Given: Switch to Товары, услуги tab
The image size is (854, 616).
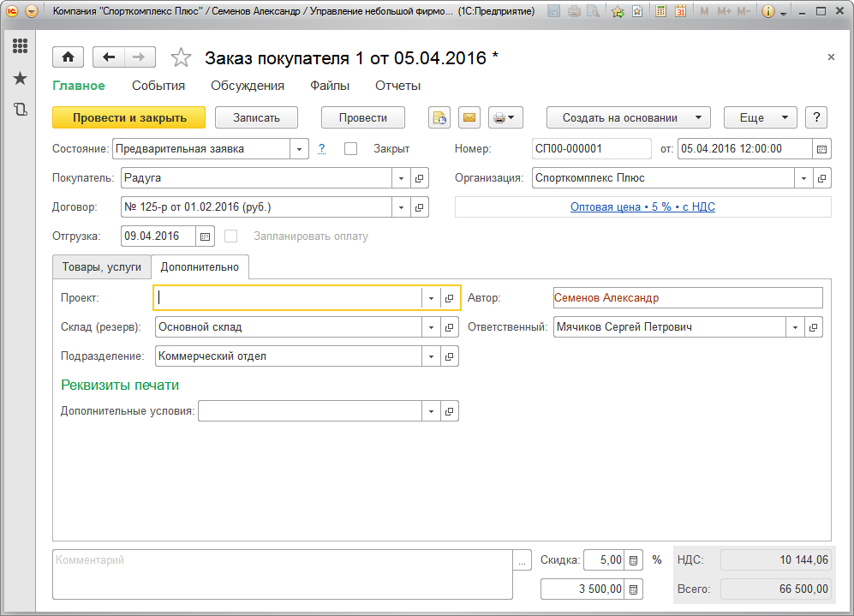Looking at the screenshot, I should [102, 267].
